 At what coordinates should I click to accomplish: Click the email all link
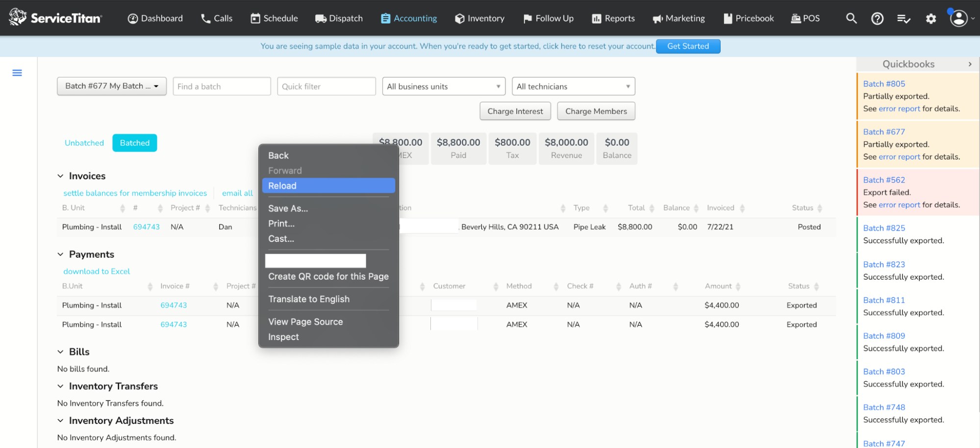237,193
